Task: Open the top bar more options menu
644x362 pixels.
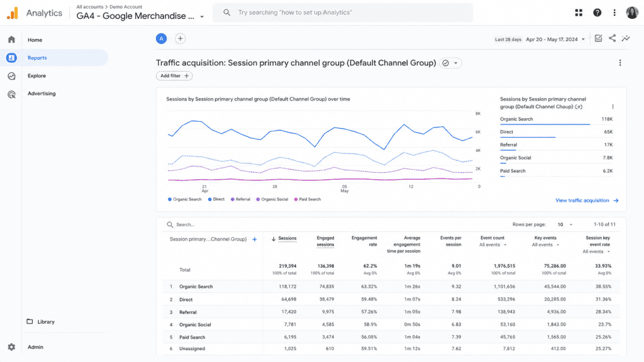Action: (614, 13)
